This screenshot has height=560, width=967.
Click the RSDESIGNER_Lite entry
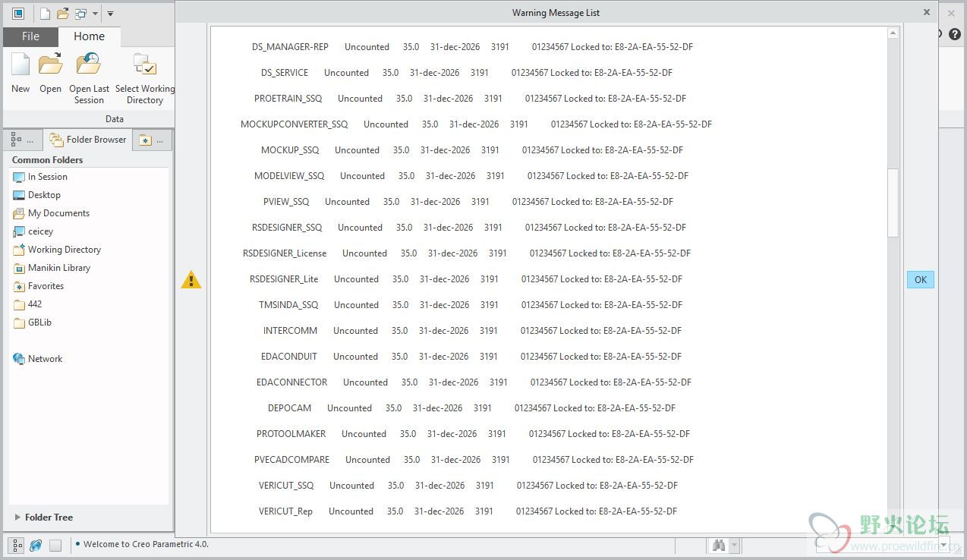point(284,279)
